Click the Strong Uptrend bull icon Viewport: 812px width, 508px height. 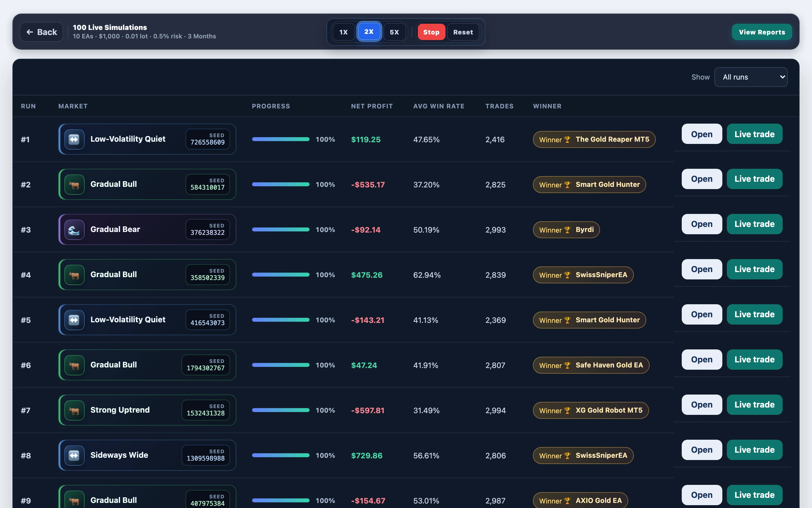click(x=74, y=410)
